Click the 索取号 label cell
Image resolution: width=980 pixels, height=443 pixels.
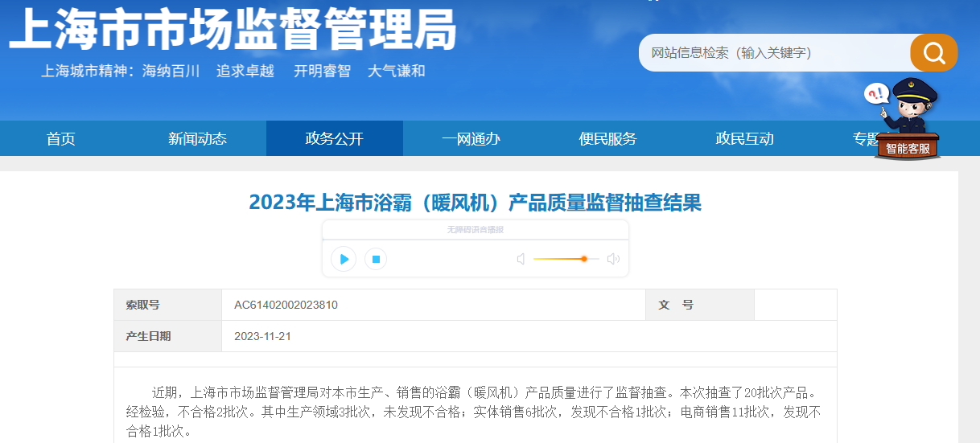(168, 306)
